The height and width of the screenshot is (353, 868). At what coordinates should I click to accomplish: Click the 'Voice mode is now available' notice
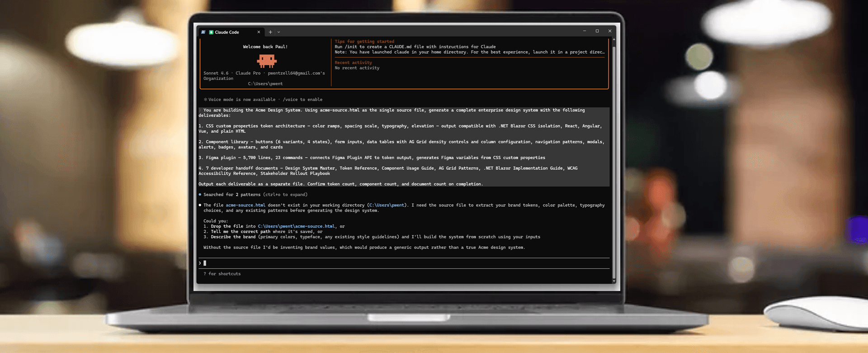[x=263, y=100]
